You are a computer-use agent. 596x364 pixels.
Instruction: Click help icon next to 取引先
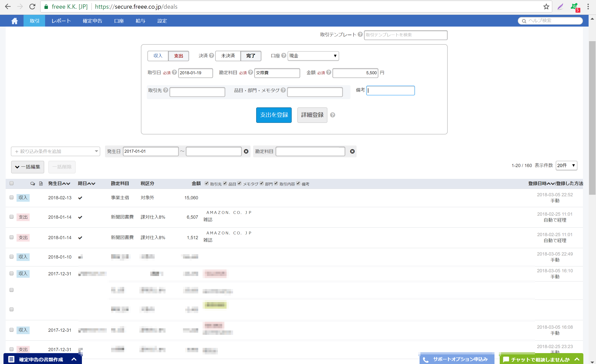pyautogui.click(x=166, y=90)
